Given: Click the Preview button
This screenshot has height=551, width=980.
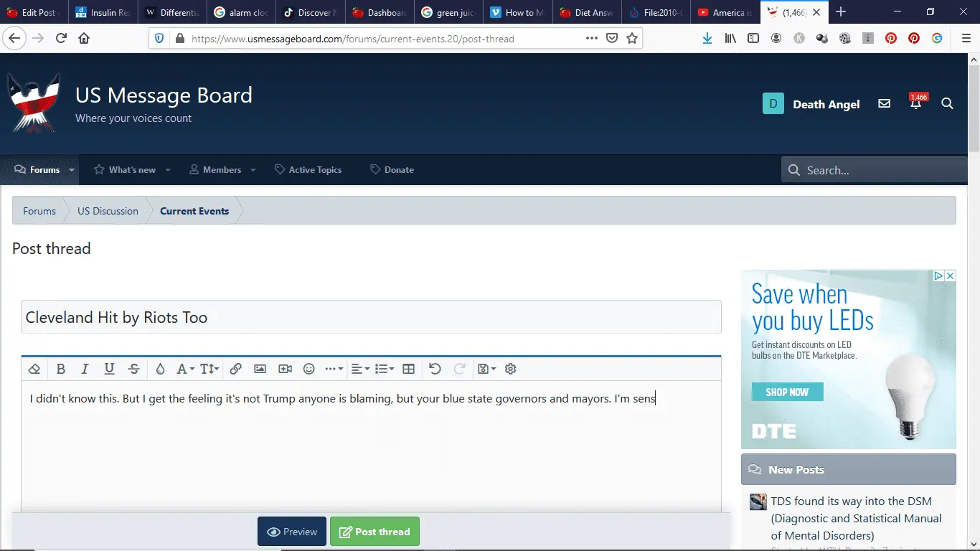Looking at the screenshot, I should [292, 532].
